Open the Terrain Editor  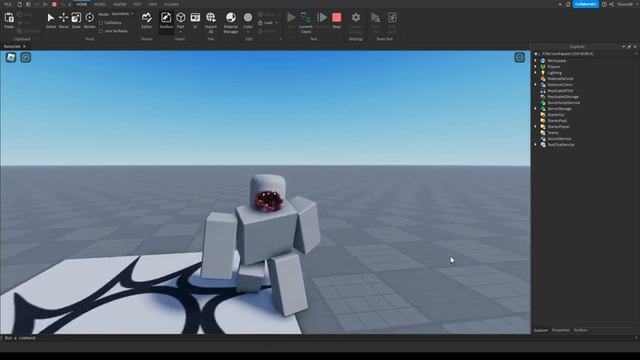tap(147, 18)
